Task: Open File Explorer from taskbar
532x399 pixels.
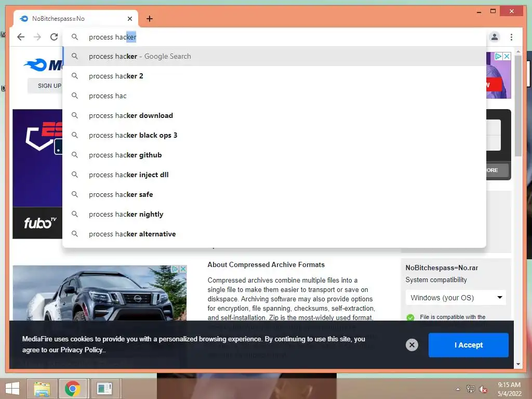Action: coord(42,389)
